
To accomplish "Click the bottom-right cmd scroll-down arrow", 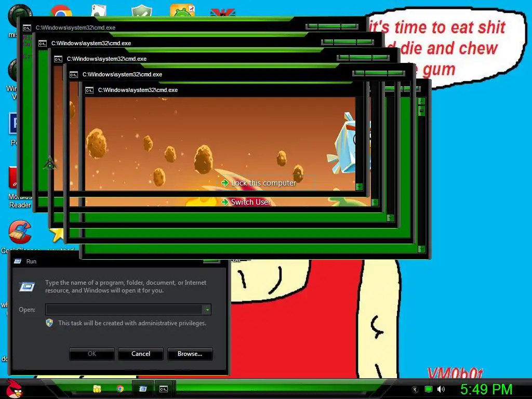I will pos(421,249).
